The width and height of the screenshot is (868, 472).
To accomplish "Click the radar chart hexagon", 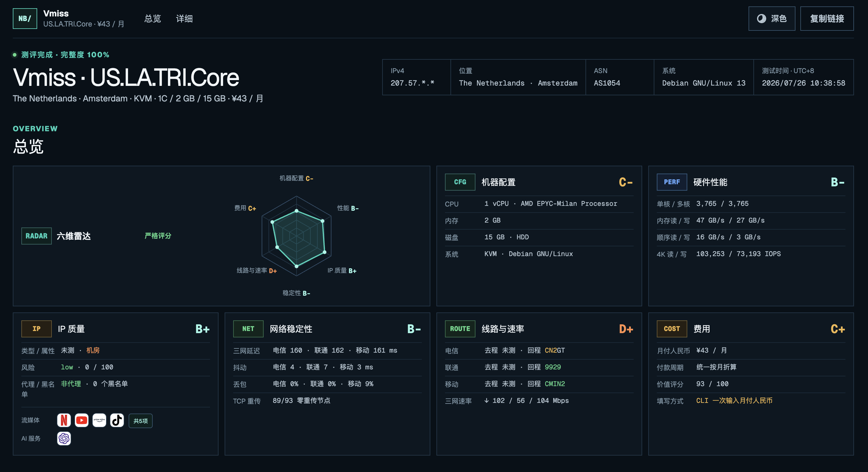I will [x=297, y=236].
